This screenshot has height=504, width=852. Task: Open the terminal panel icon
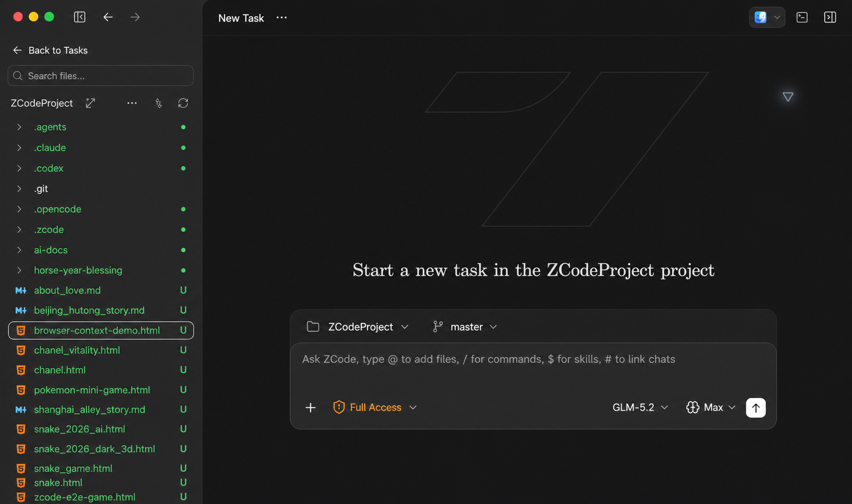(x=802, y=17)
